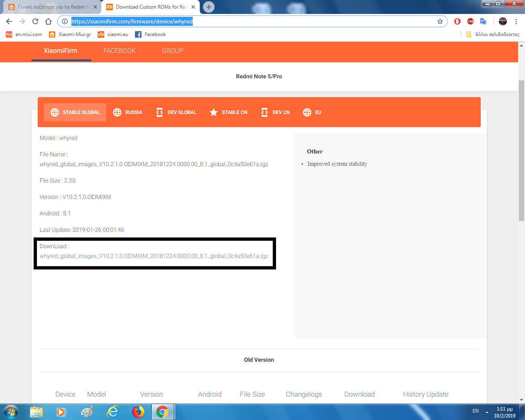Viewport: 525px width, 420px height.
Task: Open the Xiaomi-Miui.gr bookmark
Action: pyautogui.click(x=70, y=34)
